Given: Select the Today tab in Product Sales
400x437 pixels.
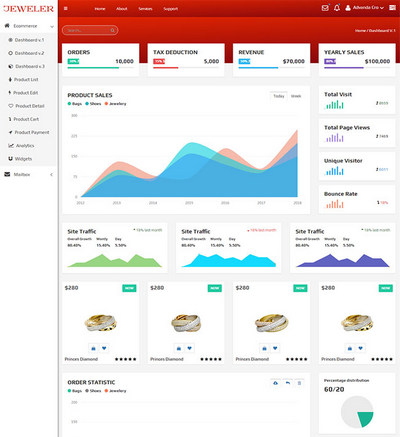Looking at the screenshot, I should (x=279, y=96).
